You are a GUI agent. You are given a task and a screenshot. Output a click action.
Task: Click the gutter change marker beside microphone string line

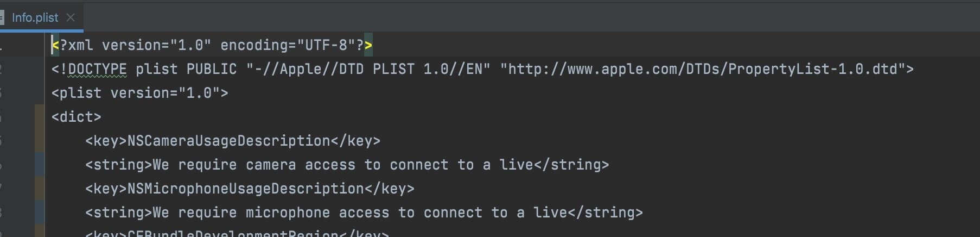point(40,213)
